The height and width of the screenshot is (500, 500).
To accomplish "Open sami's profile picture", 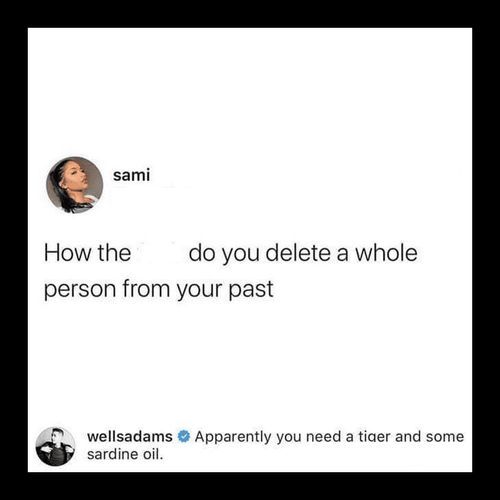I will coord(75,185).
